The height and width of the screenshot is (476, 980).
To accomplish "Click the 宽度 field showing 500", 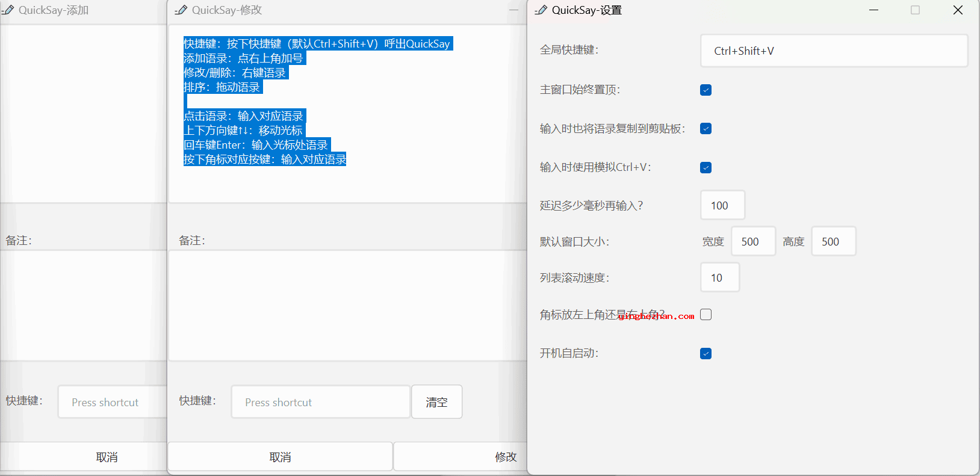I will click(x=754, y=241).
